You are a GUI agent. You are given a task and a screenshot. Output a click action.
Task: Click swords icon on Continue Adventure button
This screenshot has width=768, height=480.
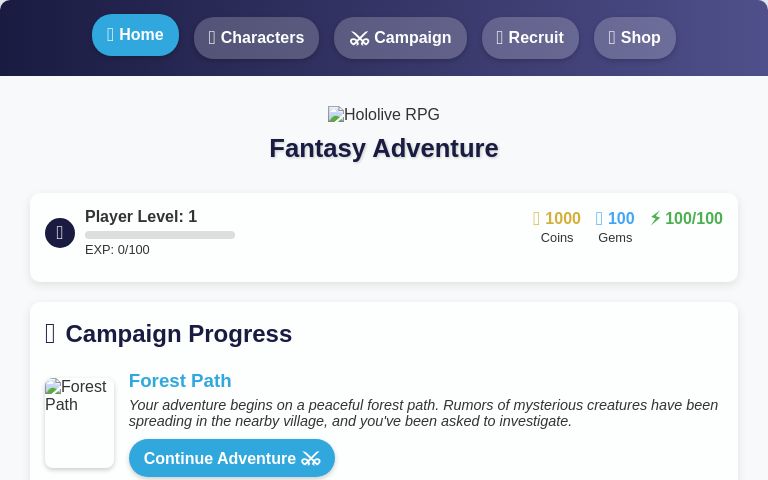pyautogui.click(x=311, y=459)
